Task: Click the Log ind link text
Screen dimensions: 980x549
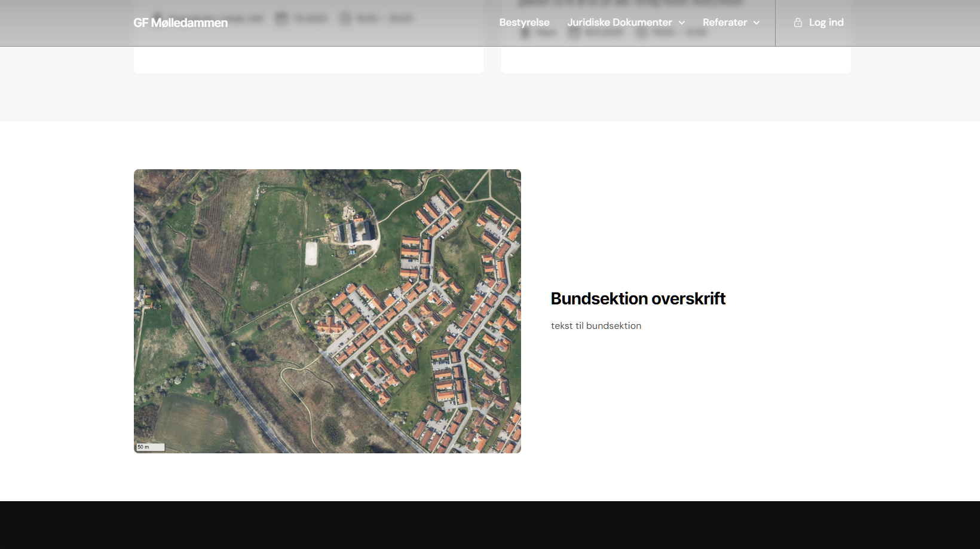Action: (826, 23)
